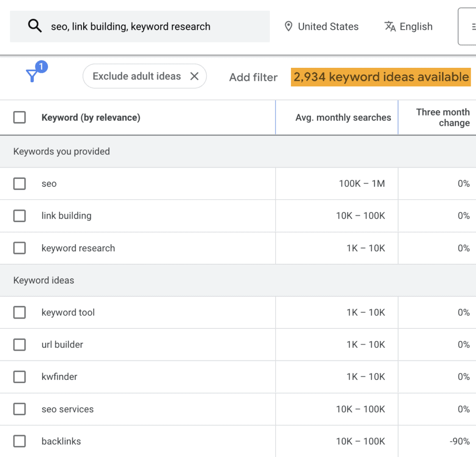Open the English language selector

[416, 26]
